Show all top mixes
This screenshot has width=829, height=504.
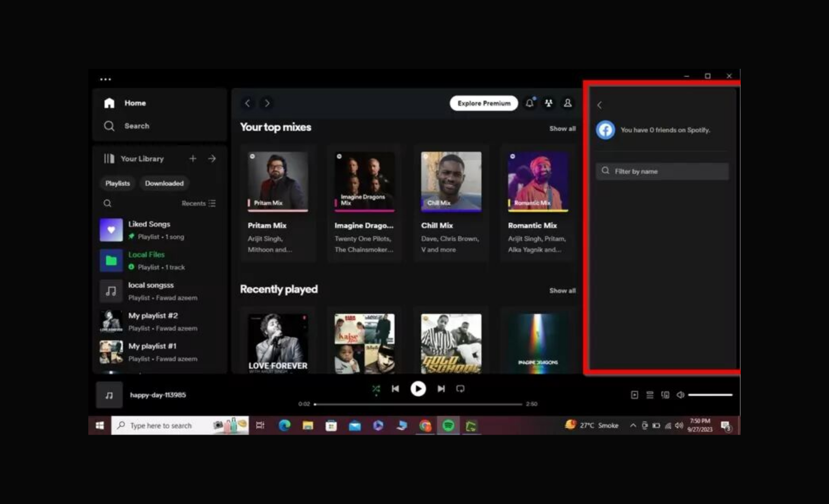562,128
